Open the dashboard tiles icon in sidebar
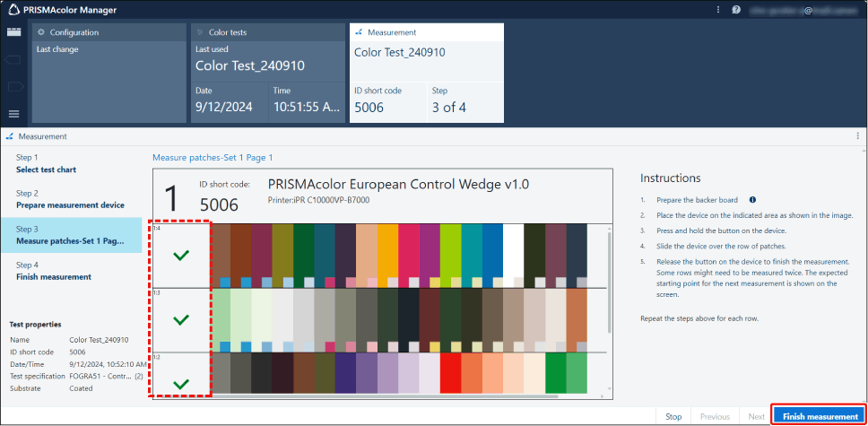Screen dimensions: 868x426 click(13, 32)
